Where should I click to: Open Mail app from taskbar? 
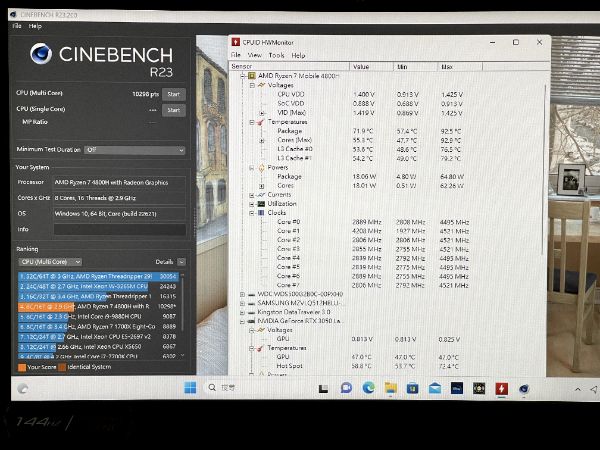435,389
